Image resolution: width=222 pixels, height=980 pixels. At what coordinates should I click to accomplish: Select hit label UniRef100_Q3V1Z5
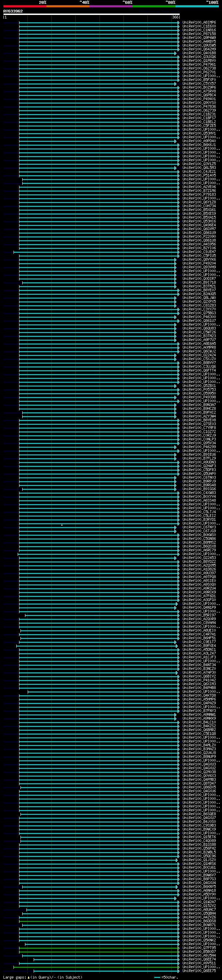coord(199,164)
